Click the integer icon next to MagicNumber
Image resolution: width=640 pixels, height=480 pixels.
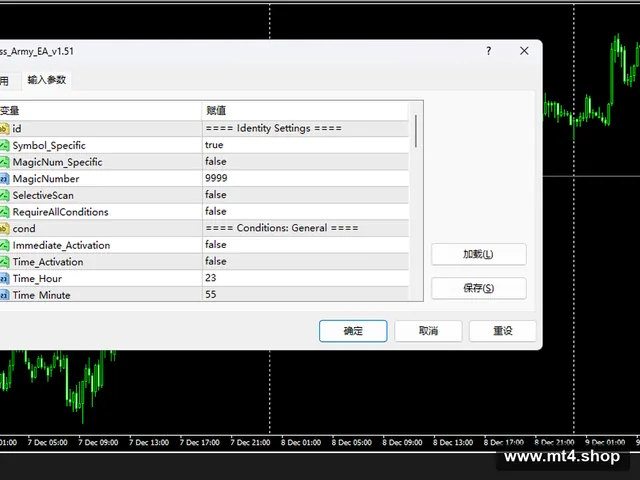4,179
